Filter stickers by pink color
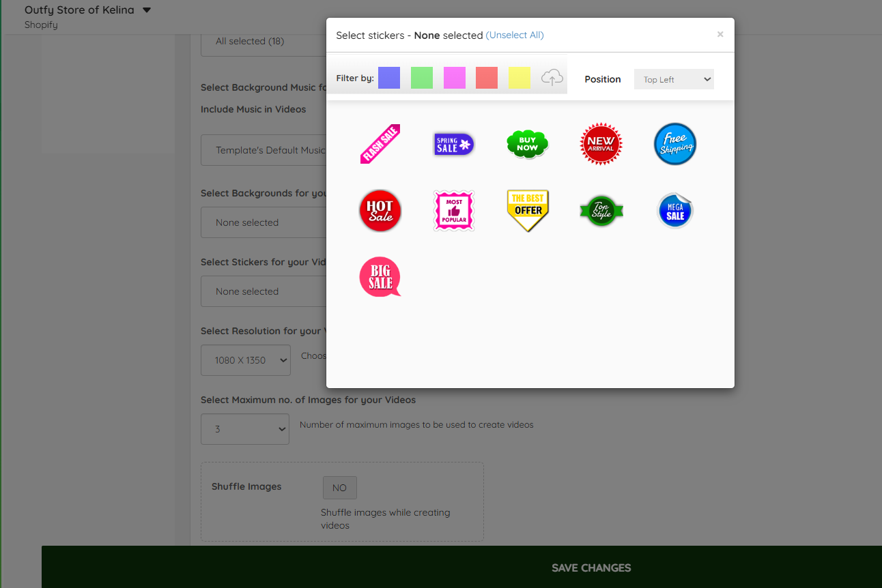882x588 pixels. (455, 78)
